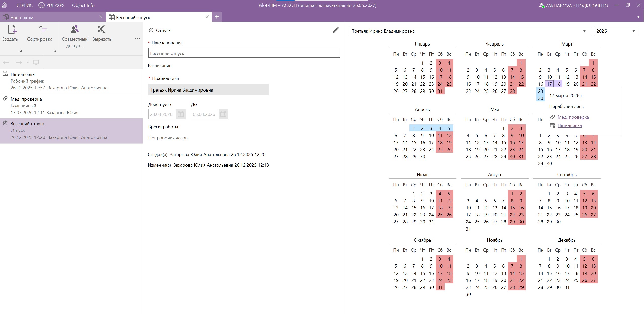Add a new tab with plus button
This screenshot has height=314, width=644.
click(217, 17)
